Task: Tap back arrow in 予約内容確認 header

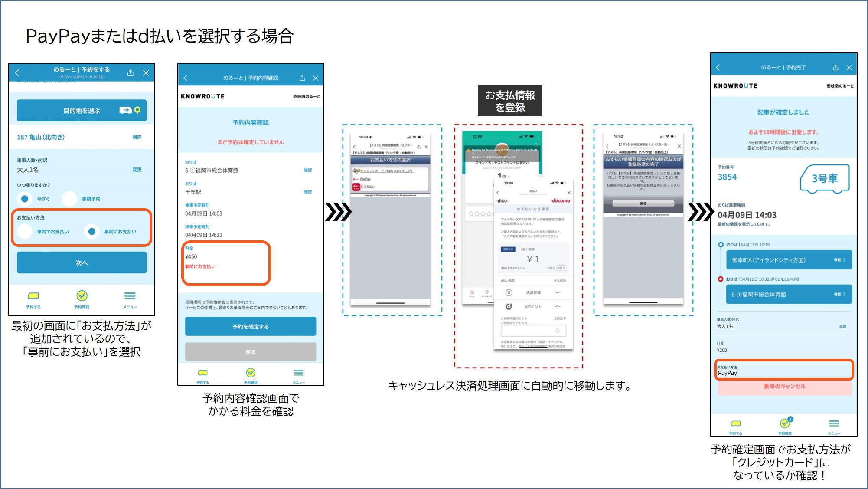Action: pos(186,78)
